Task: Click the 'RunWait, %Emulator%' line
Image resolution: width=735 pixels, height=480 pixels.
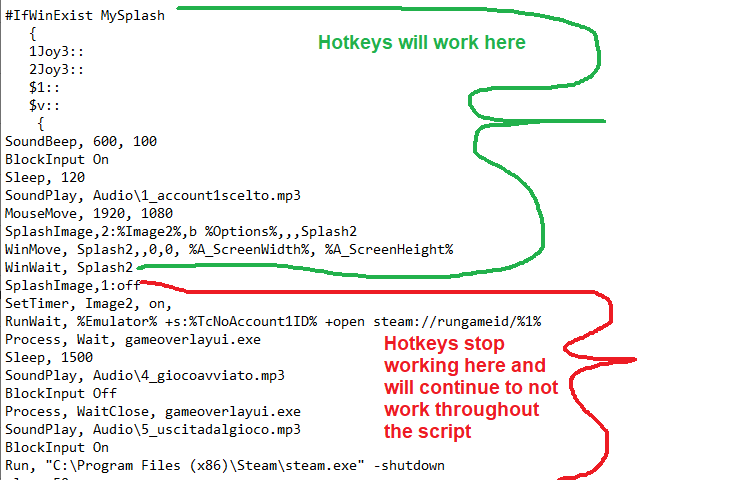Action: (x=273, y=322)
